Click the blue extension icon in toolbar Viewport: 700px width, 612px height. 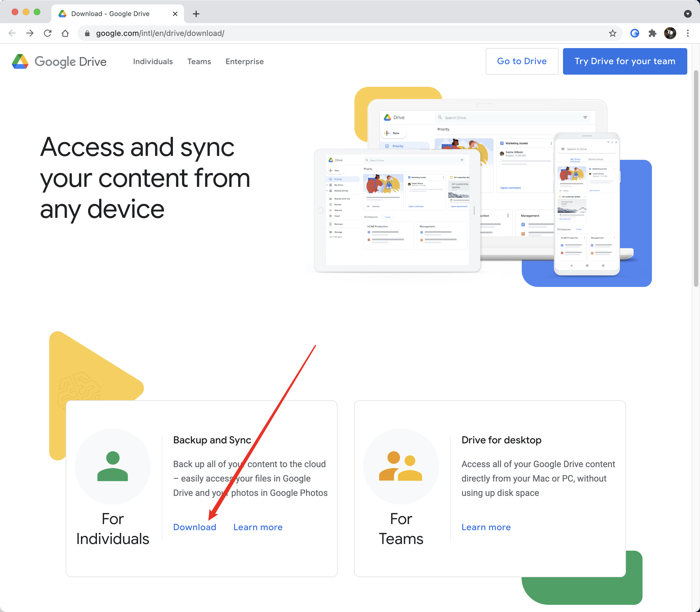click(x=635, y=33)
